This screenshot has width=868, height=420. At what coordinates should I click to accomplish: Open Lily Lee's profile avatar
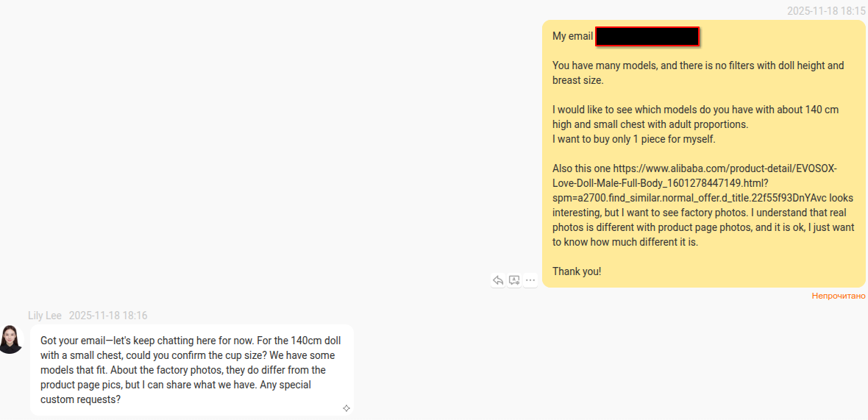click(x=11, y=339)
